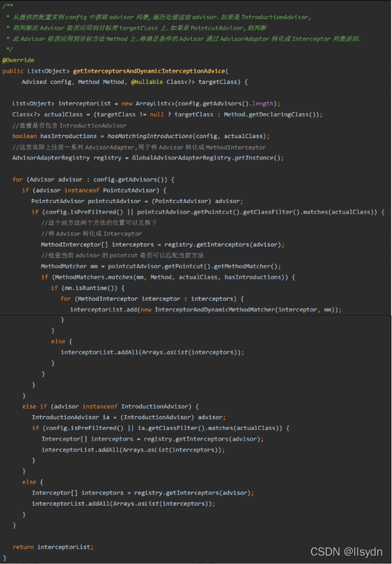
Task: Click the ArrayList<> constructor call
Action: tap(155, 104)
